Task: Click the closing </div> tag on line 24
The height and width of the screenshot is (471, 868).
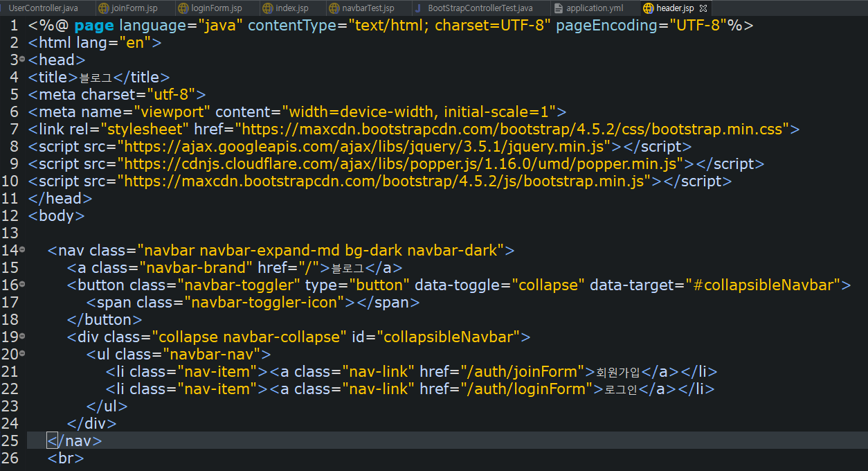Action: pos(92,424)
